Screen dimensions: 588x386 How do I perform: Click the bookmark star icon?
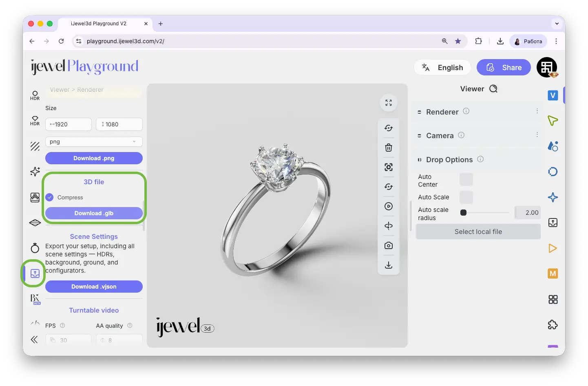pos(458,41)
